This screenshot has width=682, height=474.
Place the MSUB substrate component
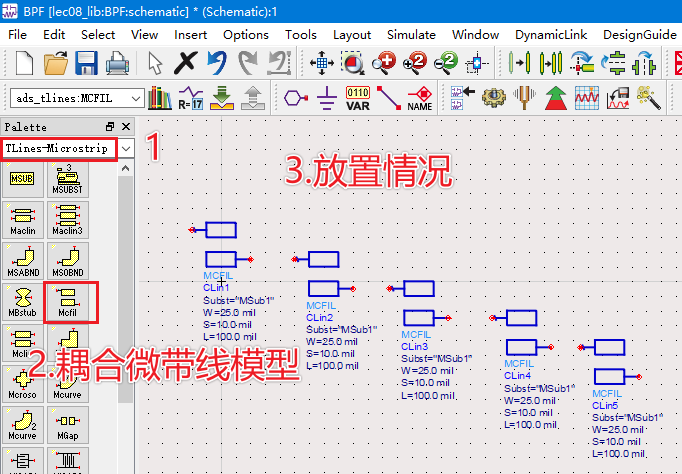click(23, 179)
